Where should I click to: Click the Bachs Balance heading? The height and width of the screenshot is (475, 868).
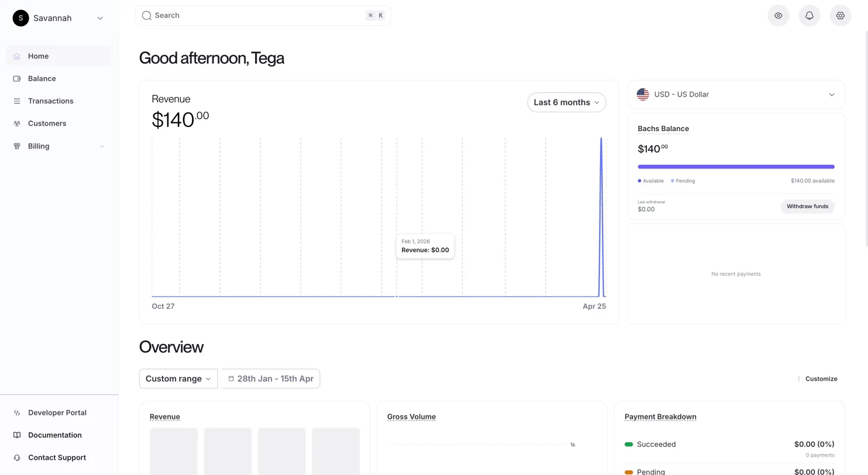[663, 129]
